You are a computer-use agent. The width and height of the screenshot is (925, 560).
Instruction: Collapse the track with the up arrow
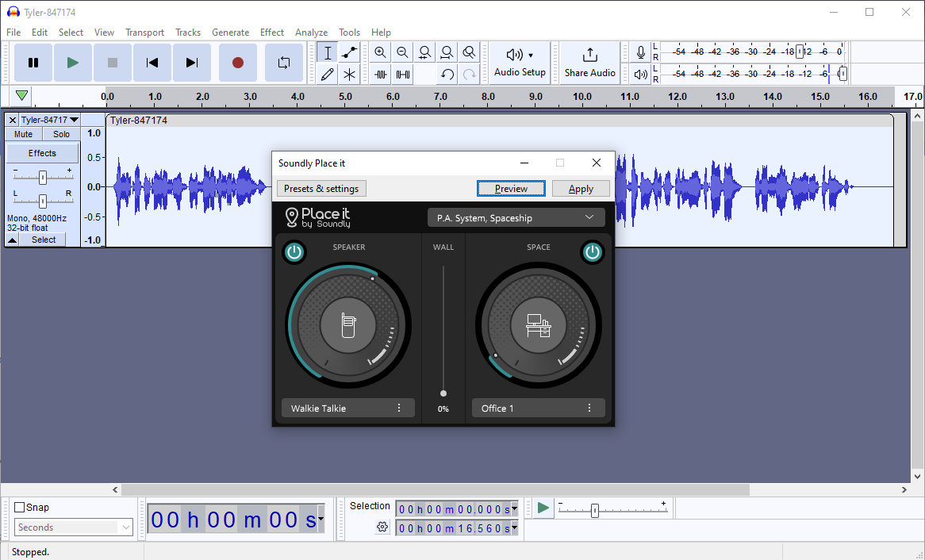13,240
